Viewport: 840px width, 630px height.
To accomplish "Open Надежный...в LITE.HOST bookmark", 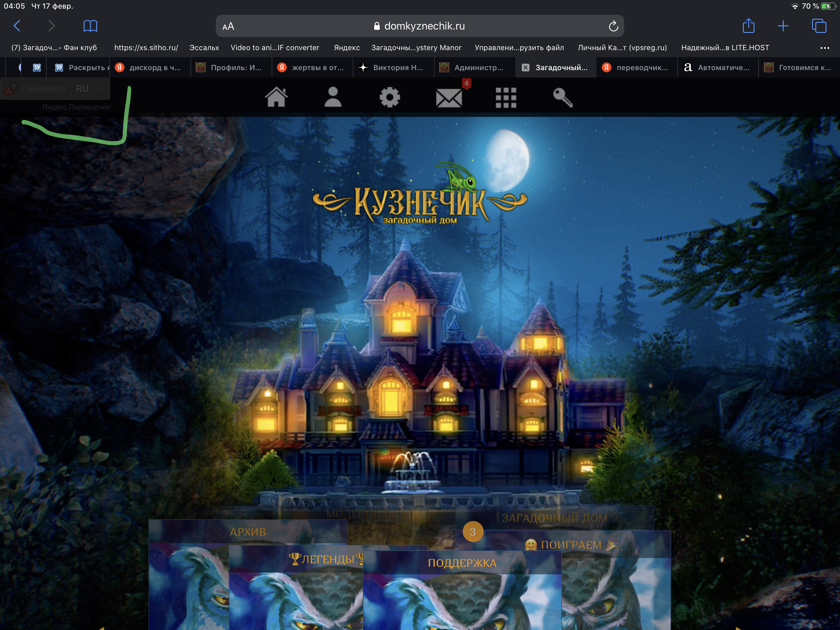I will [725, 48].
